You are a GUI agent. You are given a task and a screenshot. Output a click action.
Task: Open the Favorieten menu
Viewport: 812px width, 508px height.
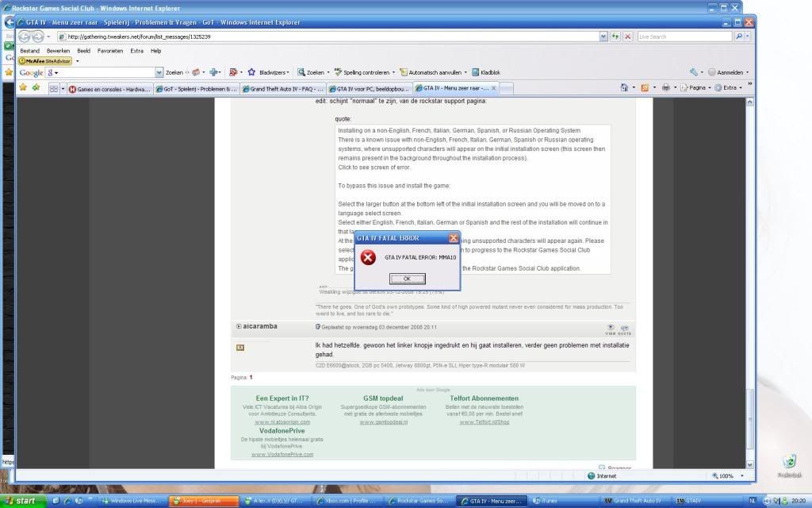[x=110, y=50]
